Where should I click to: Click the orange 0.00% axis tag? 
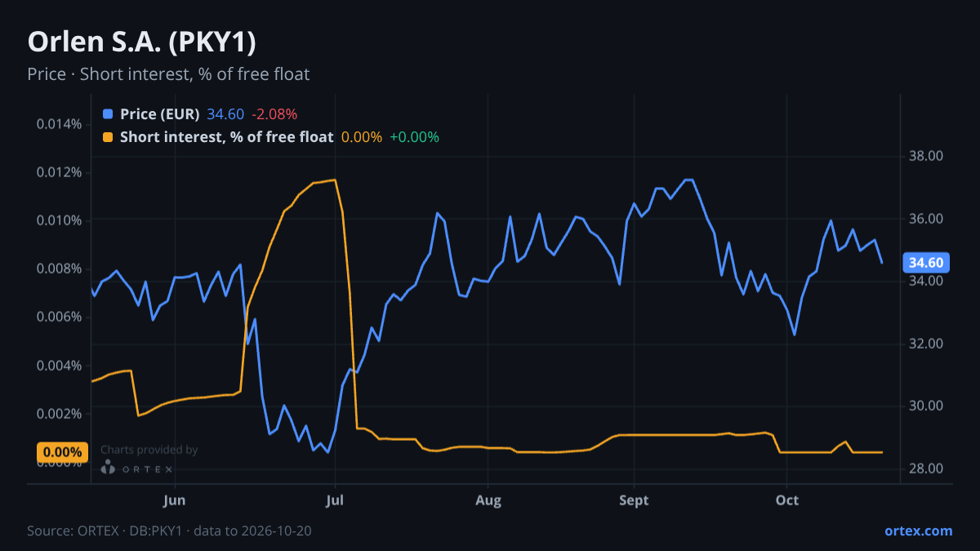pos(62,452)
